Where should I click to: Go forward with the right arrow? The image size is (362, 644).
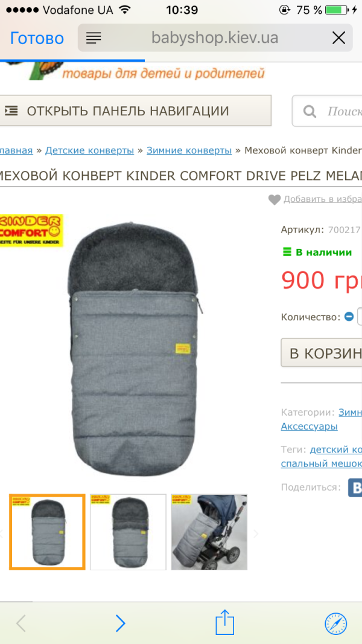point(120,623)
